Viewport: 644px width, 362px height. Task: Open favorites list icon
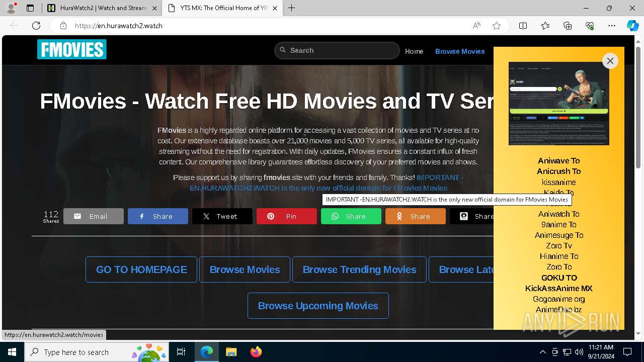[545, 26]
